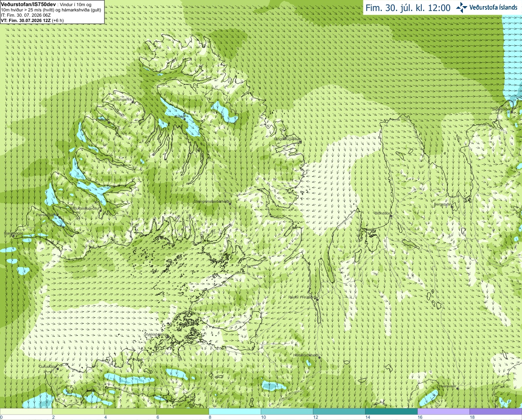Pick the 4–6 m/s green legend swatch

[x=130, y=411]
